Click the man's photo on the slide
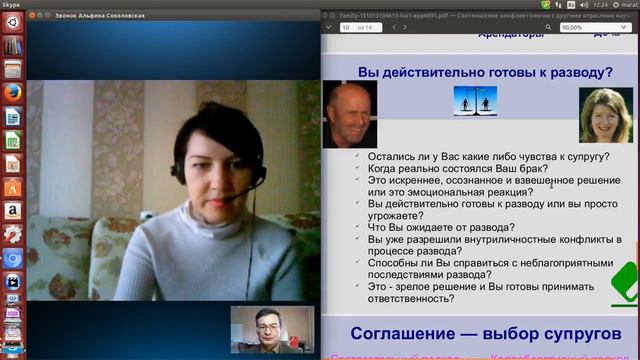Viewport: 640px width, 360px height. tap(350, 114)
